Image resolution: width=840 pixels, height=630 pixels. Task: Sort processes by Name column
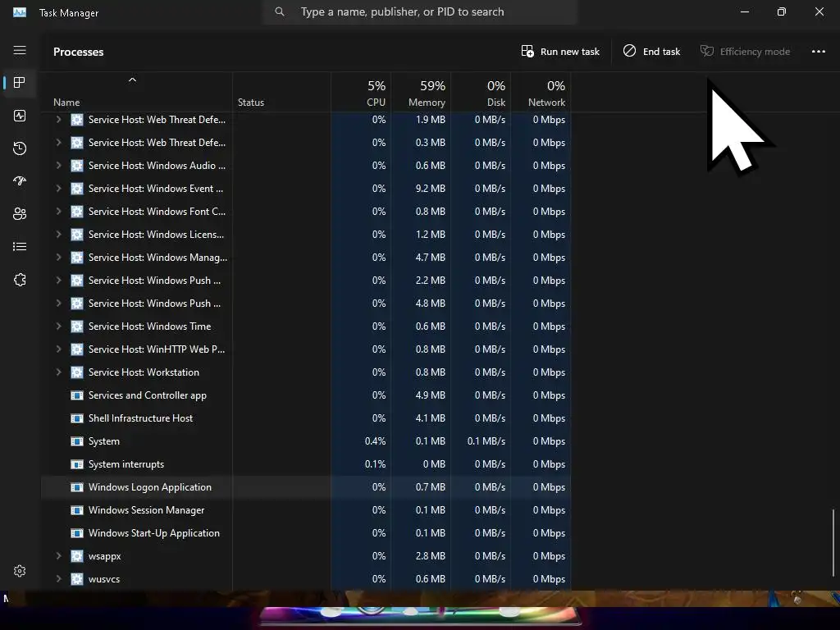point(66,103)
